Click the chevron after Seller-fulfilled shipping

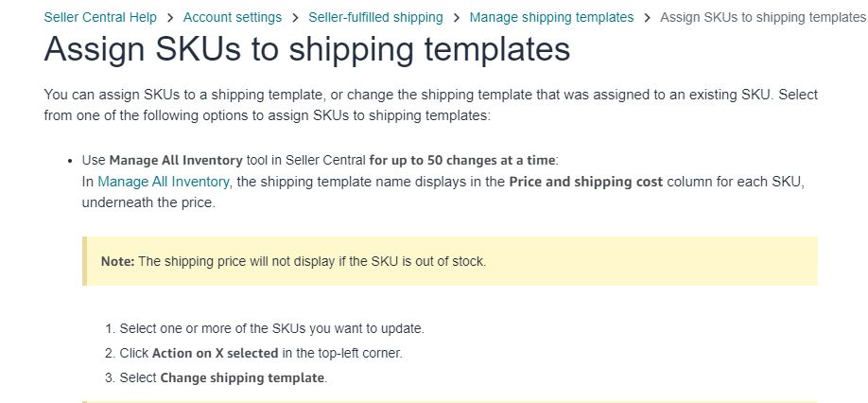point(457,18)
